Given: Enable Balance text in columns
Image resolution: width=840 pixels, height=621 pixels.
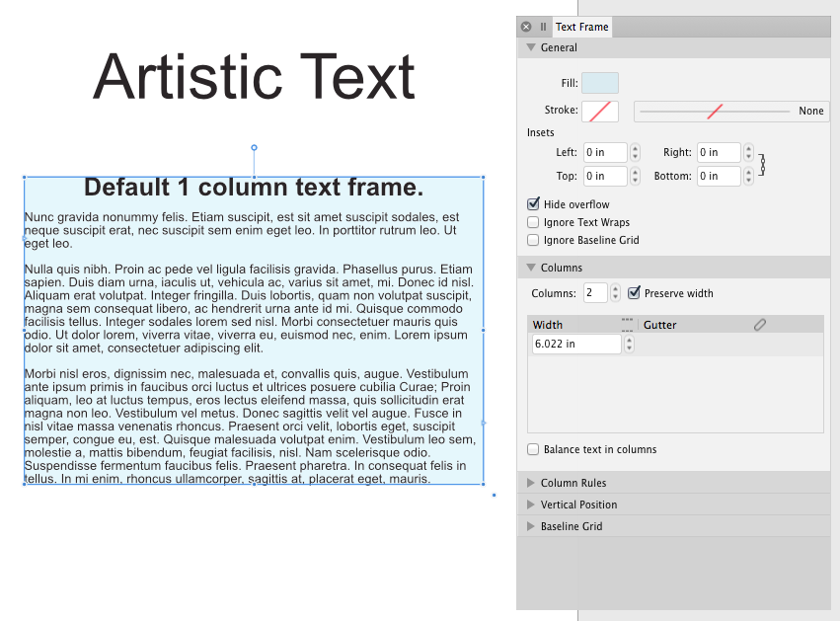Looking at the screenshot, I should (533, 449).
